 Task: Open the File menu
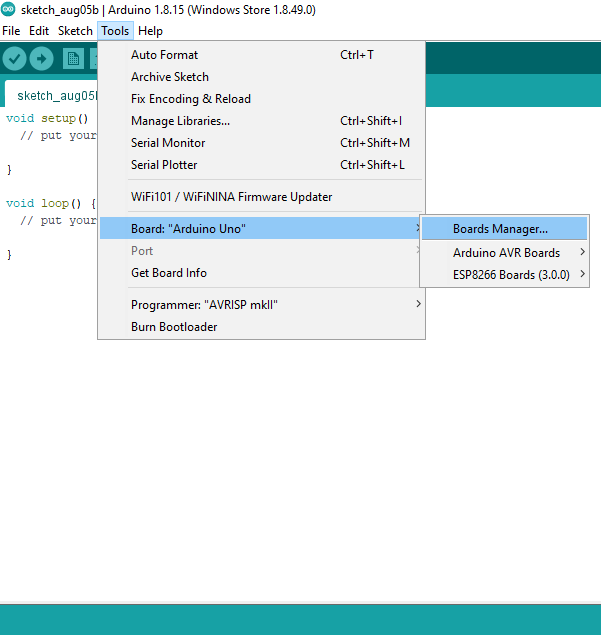(x=11, y=31)
